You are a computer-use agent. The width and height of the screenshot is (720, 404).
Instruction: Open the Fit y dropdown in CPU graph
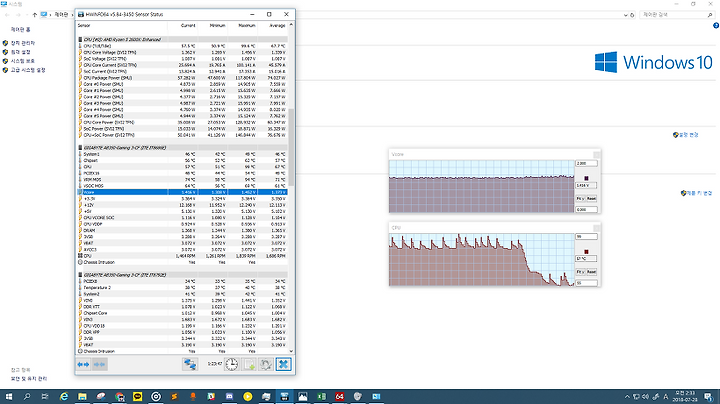pos(580,272)
